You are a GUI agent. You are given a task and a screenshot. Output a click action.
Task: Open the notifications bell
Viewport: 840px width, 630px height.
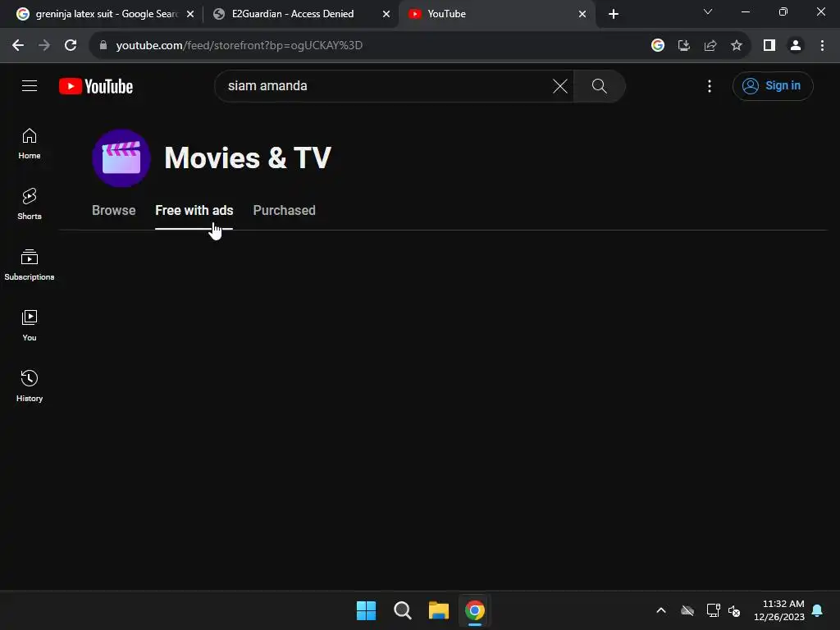point(818,610)
